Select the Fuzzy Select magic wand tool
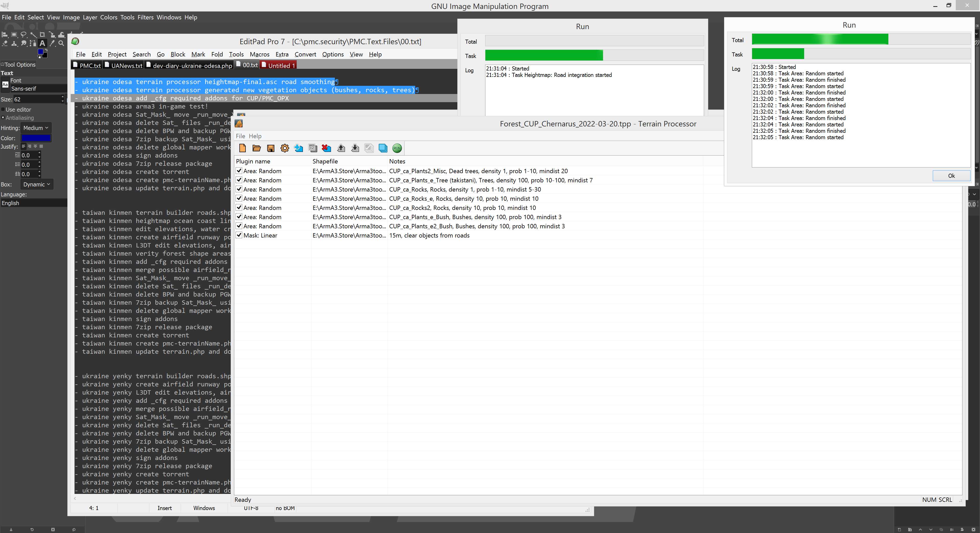The height and width of the screenshot is (533, 980). click(33, 35)
